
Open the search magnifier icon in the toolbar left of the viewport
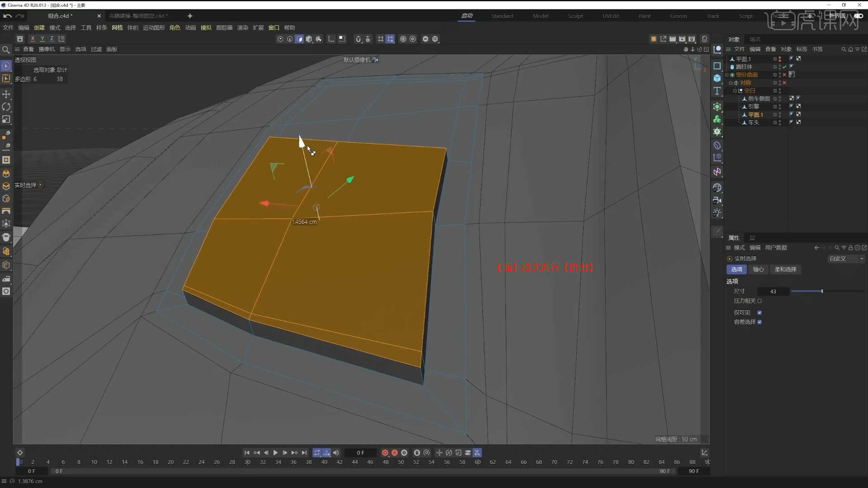point(6,50)
